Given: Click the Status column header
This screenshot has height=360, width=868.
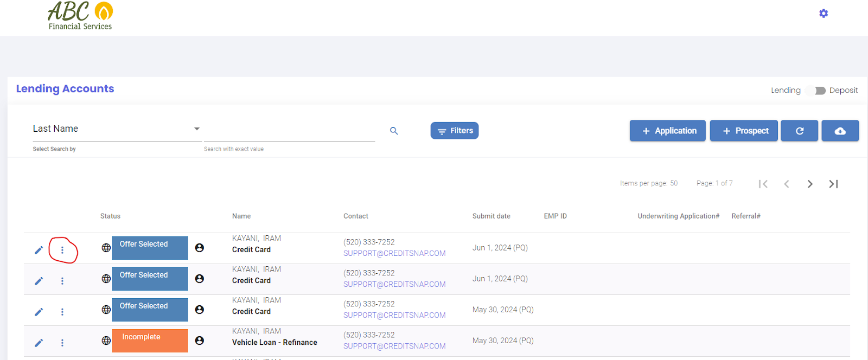Looking at the screenshot, I should coord(110,216).
